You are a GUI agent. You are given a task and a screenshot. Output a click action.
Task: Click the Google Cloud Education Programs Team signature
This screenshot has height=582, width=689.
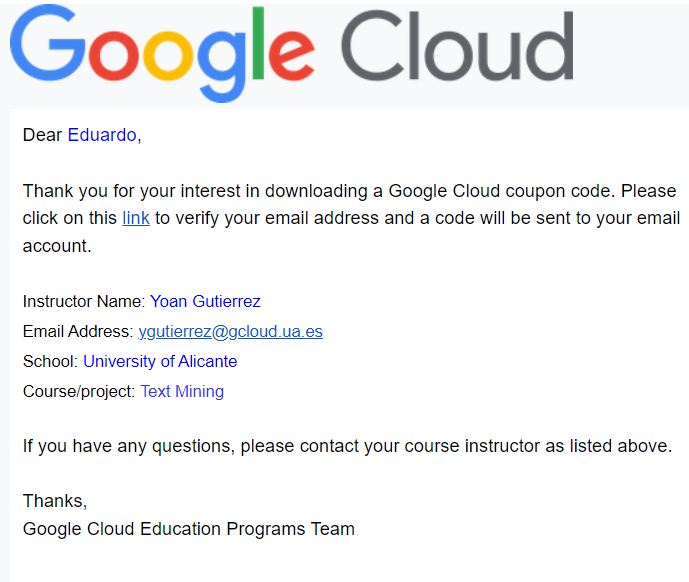click(x=189, y=529)
